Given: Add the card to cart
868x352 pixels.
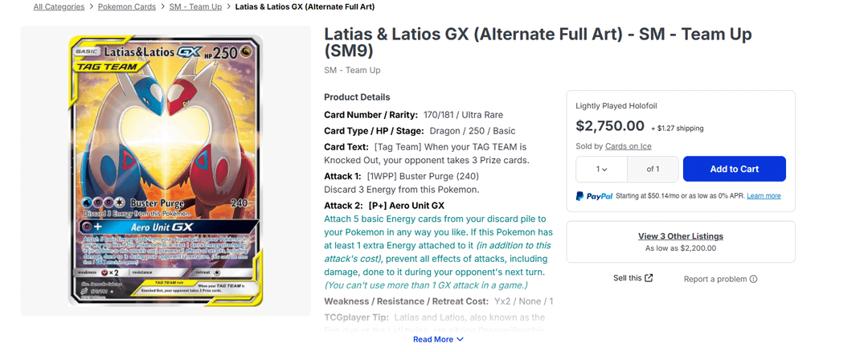Looking at the screenshot, I should (x=734, y=169).
